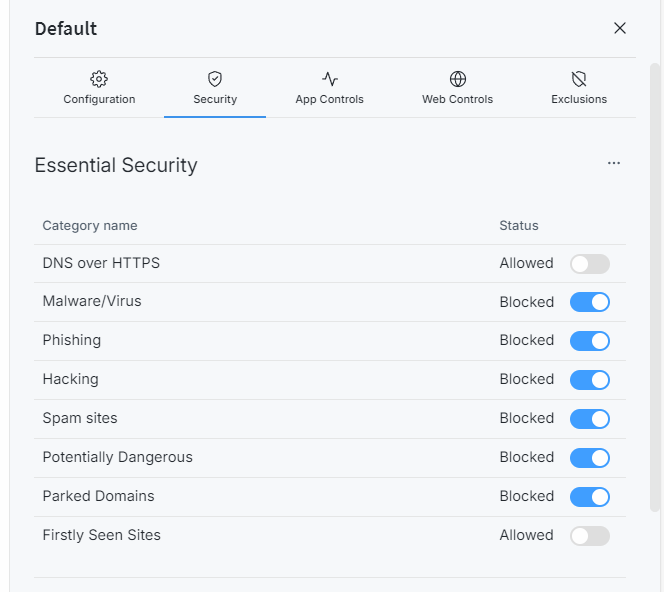664x592 pixels.
Task: Click the Security shield icon
Action: pyautogui.click(x=215, y=79)
